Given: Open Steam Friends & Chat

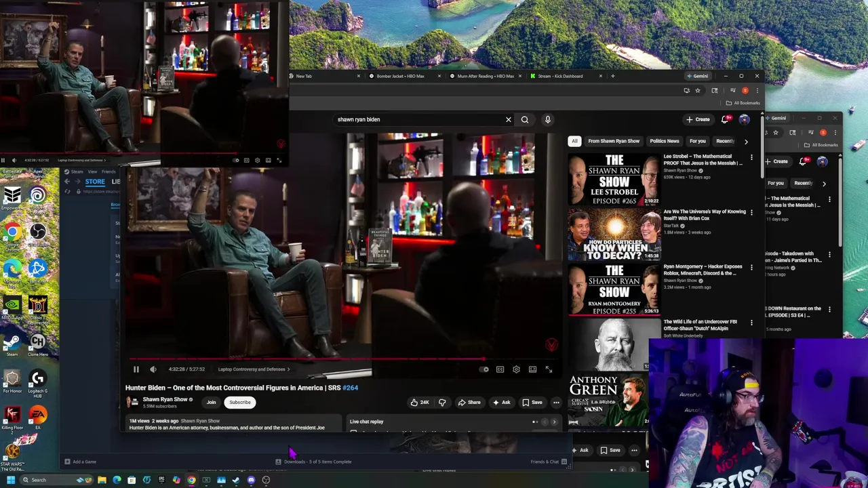Looking at the screenshot, I should 549,462.
